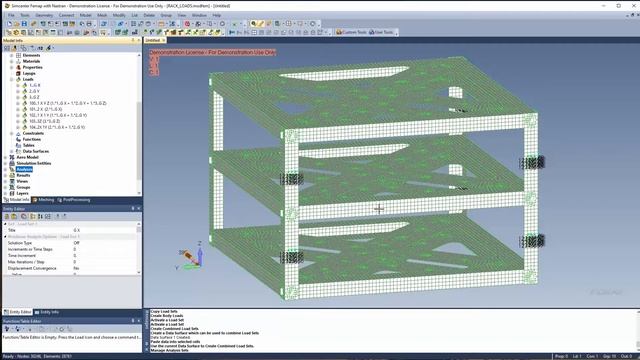Expand the Constraints tree node
This screenshot has width=640, height=360.
12,133
